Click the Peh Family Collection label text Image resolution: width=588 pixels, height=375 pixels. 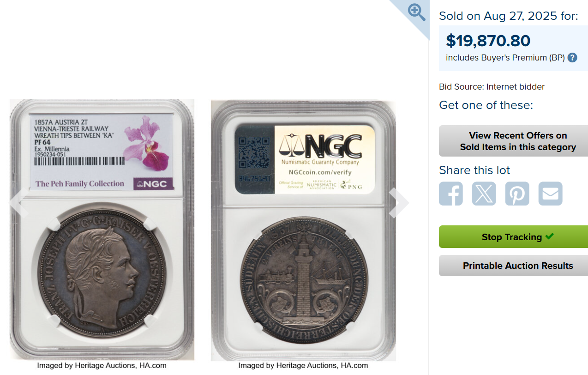coord(80,184)
